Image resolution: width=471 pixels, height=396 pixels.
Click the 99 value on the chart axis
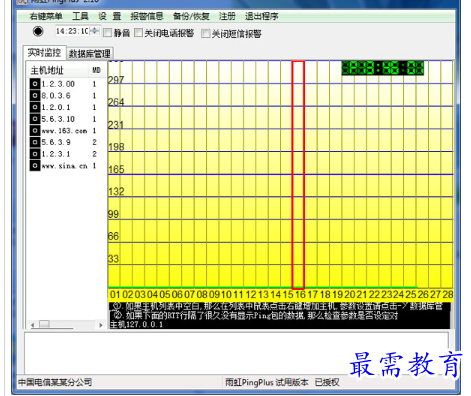(113, 214)
